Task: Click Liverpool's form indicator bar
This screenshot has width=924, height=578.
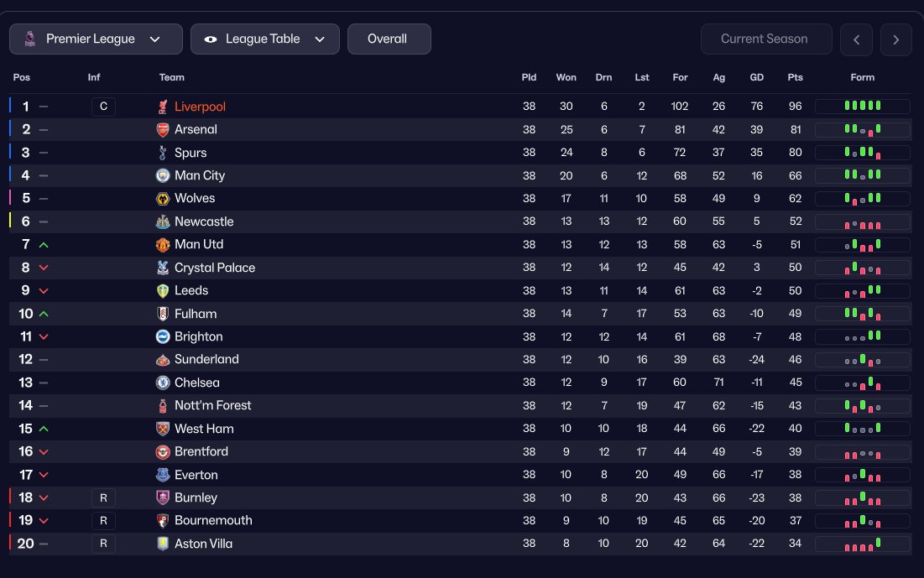Action: tap(862, 107)
